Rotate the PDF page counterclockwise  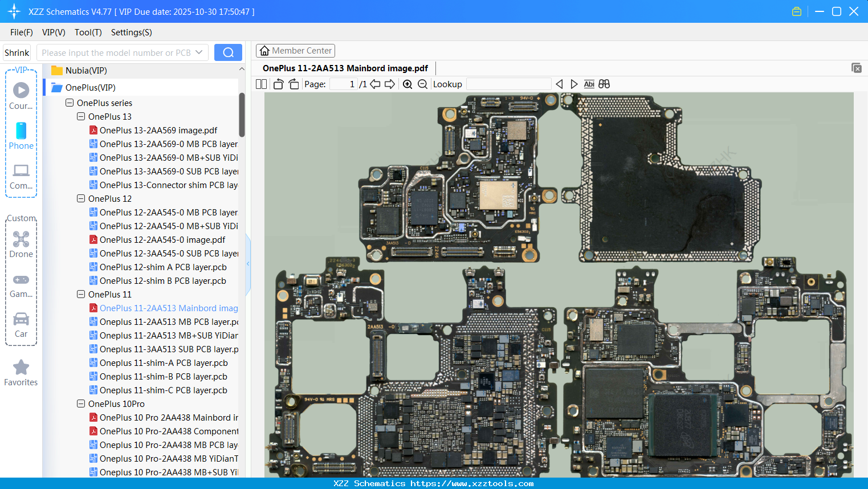[x=278, y=84]
